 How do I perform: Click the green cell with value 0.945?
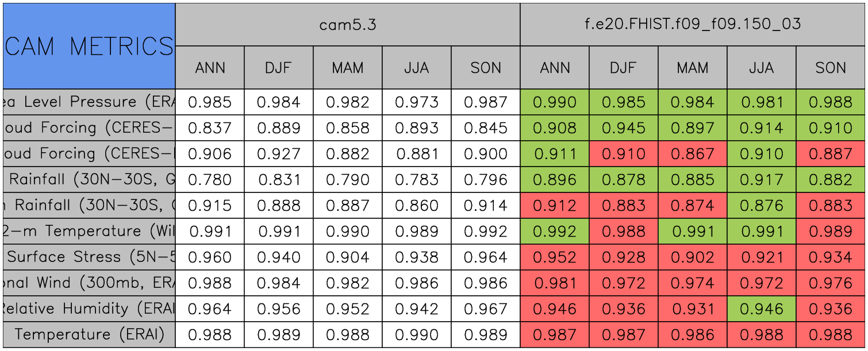point(623,128)
